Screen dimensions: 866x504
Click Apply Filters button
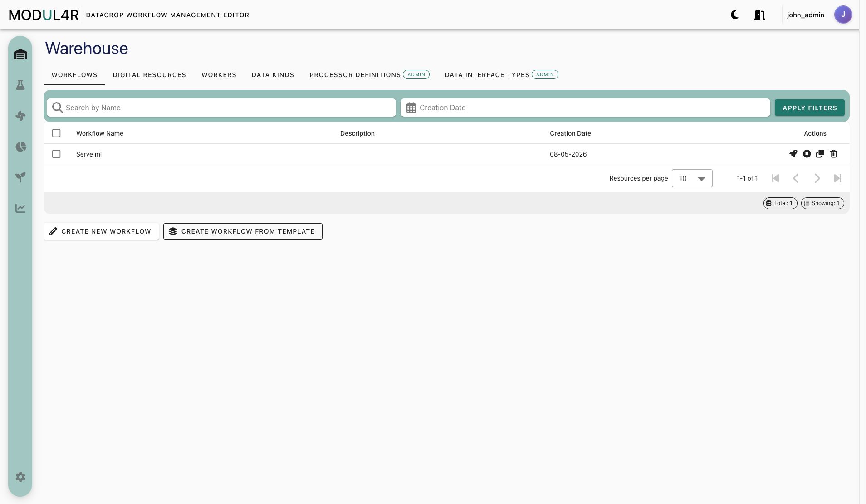[x=809, y=108]
